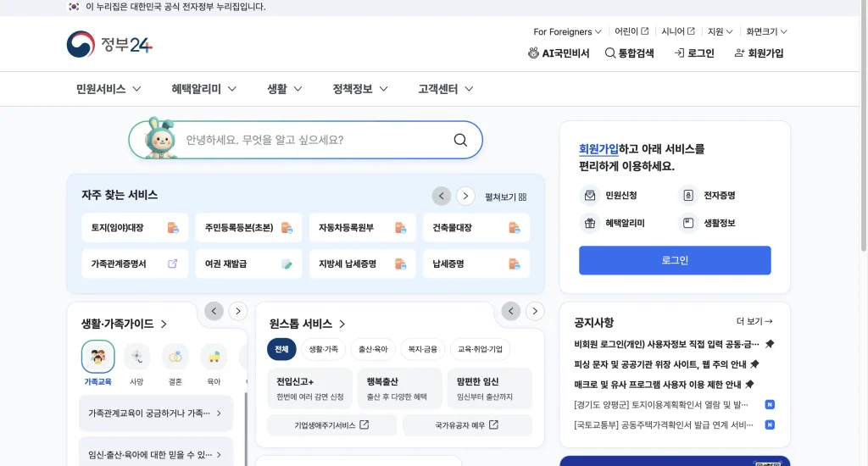The width and height of the screenshot is (868, 466).
Task: Open the 시니어 site link
Action: click(678, 31)
